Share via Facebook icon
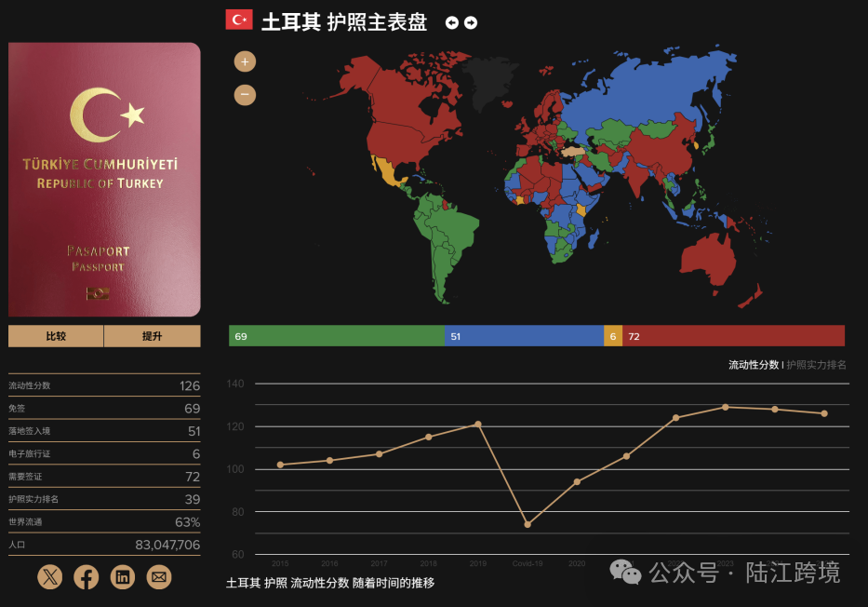The width and height of the screenshot is (868, 607). (x=87, y=577)
